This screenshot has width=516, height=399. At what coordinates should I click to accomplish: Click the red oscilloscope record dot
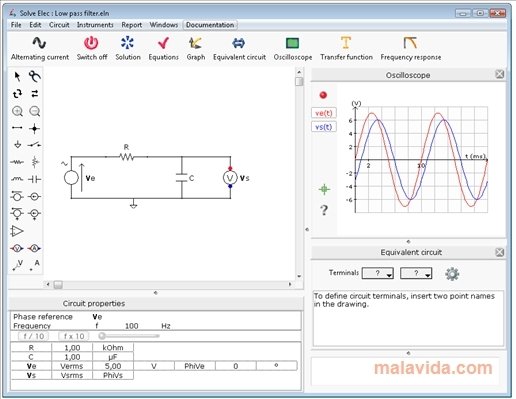[x=323, y=95]
